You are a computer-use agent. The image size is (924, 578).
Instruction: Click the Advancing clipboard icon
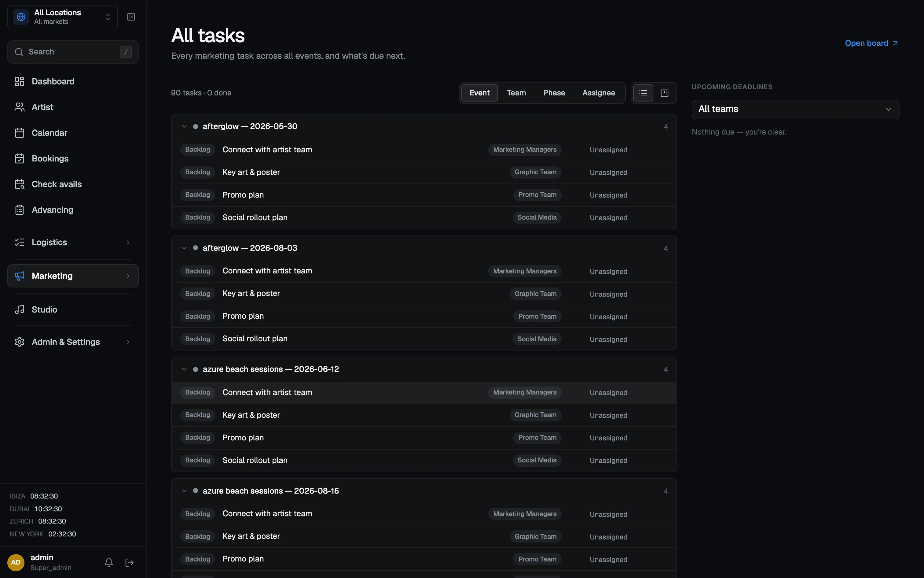click(20, 210)
